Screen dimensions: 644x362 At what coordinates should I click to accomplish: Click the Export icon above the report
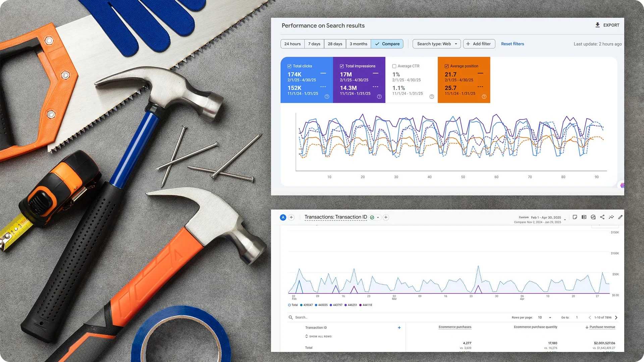(x=597, y=25)
